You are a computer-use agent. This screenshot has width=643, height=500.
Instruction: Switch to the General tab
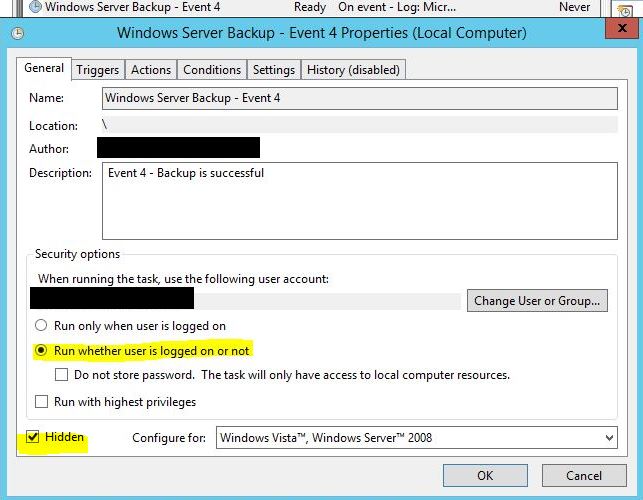pos(44,69)
